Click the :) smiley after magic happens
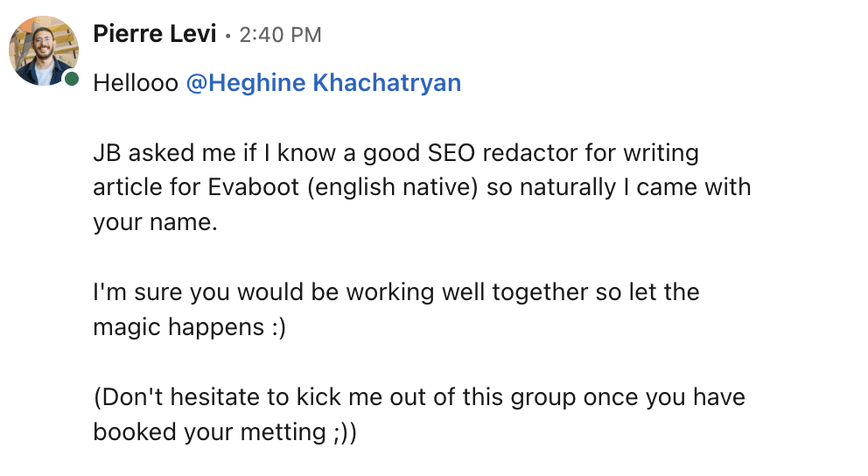 [277, 326]
